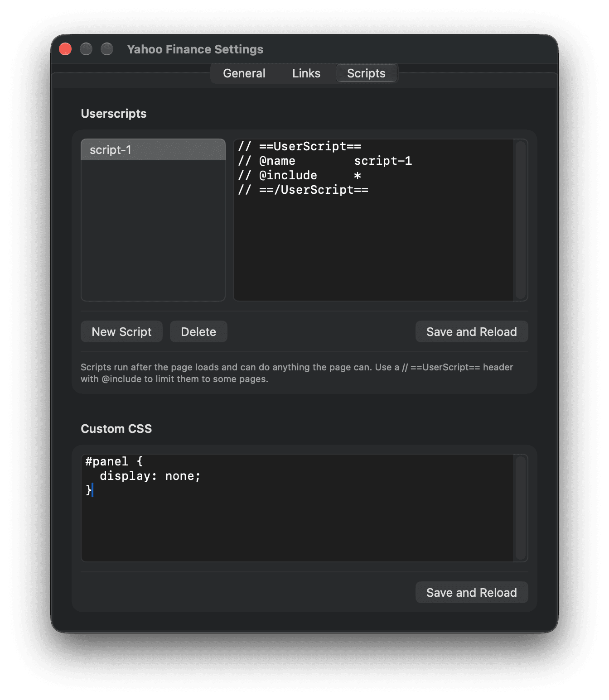Click Save and Reload under Userscripts

tap(472, 332)
